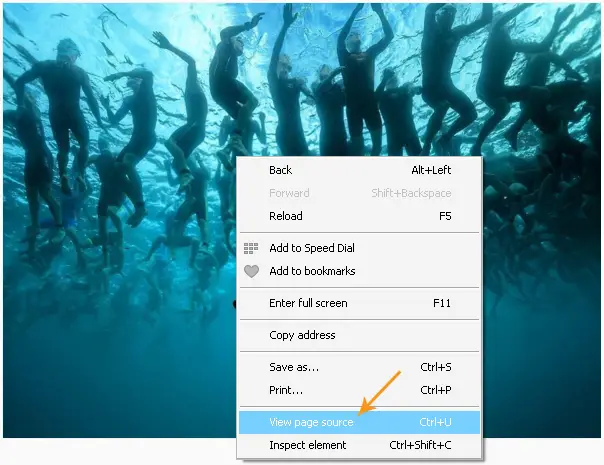
Task: Click the Ctrl+P shortcut text
Action: click(x=436, y=390)
